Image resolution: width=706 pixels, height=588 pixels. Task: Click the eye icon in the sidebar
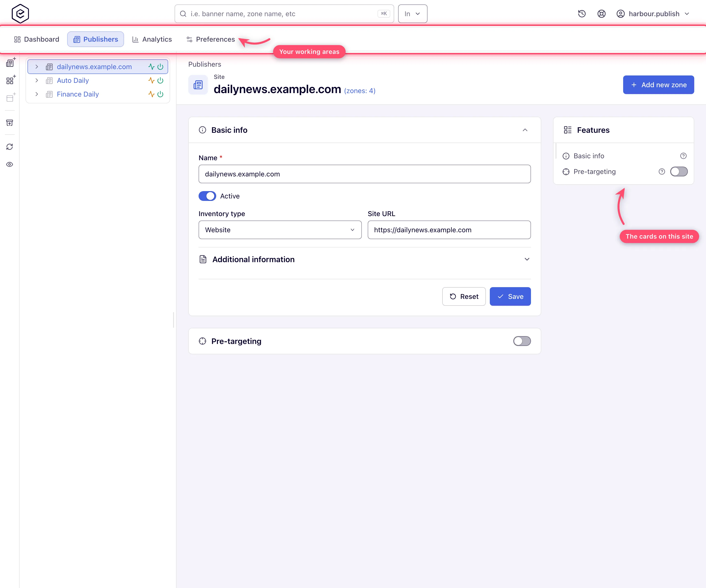pyautogui.click(x=10, y=164)
